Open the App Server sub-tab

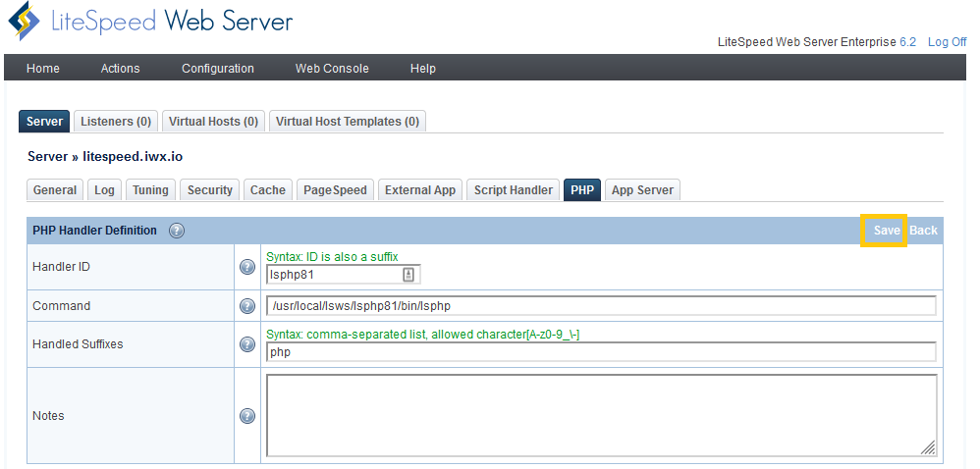(642, 189)
